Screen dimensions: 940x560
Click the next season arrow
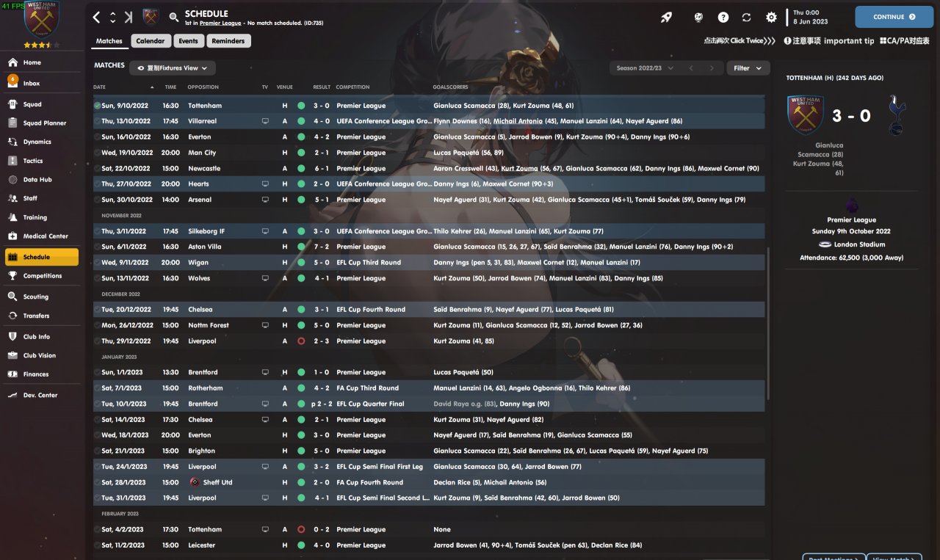(712, 68)
